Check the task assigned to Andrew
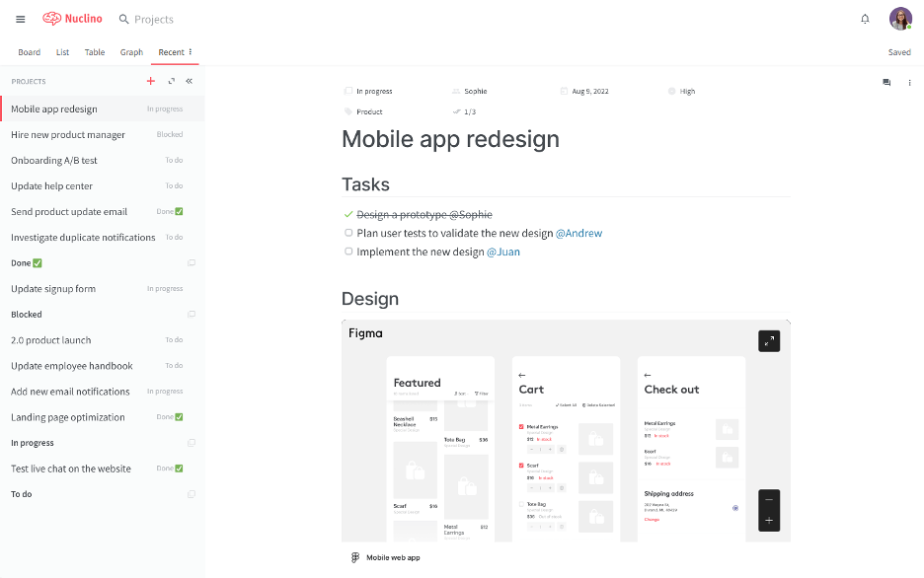The image size is (924, 578). coord(347,232)
